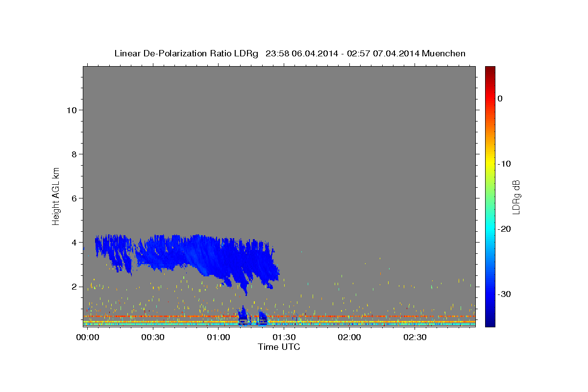The width and height of the screenshot is (588, 392).
Task: Click the orange-red horizontal band near ground
Action: [x=279, y=317]
